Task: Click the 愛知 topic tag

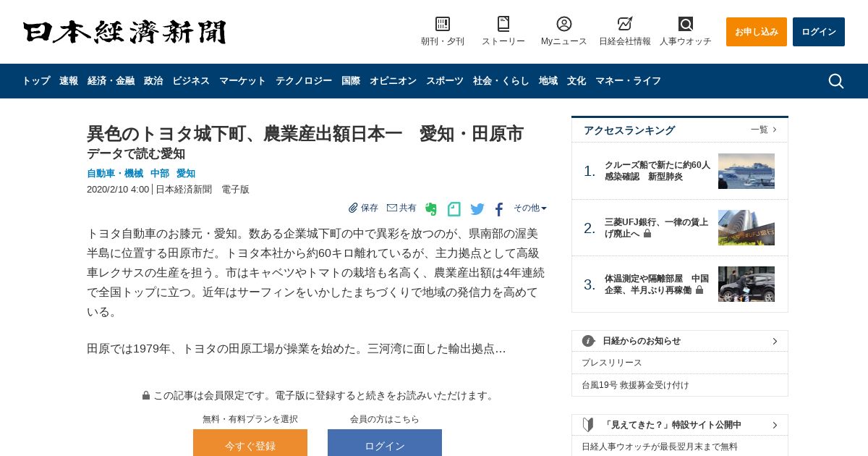Action: (x=186, y=174)
